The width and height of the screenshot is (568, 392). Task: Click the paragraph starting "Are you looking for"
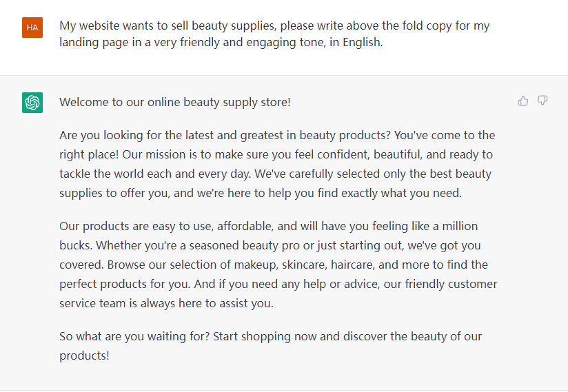(x=277, y=164)
